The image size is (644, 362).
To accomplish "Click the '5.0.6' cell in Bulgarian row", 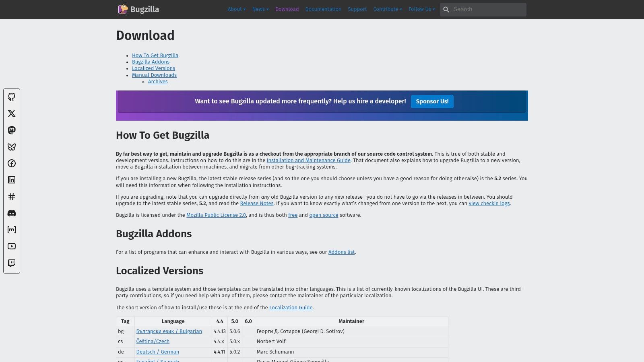I will [x=235, y=331].
